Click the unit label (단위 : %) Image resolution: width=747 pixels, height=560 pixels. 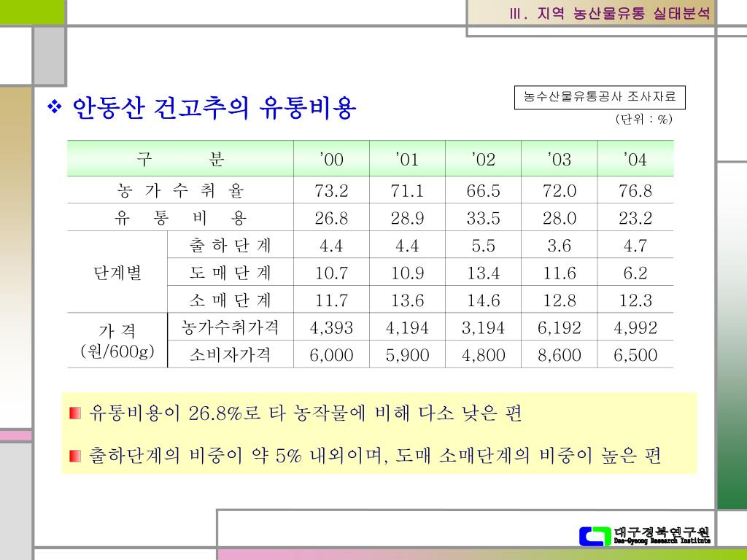click(x=643, y=119)
